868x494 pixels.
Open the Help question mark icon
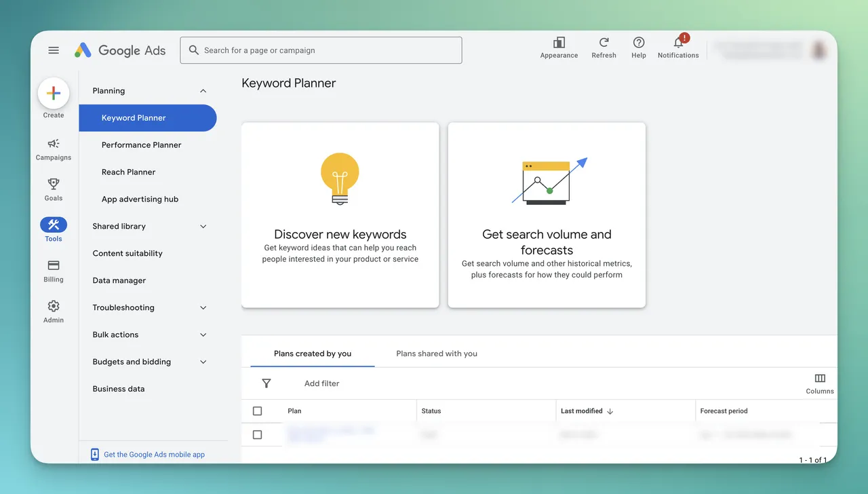tap(639, 43)
